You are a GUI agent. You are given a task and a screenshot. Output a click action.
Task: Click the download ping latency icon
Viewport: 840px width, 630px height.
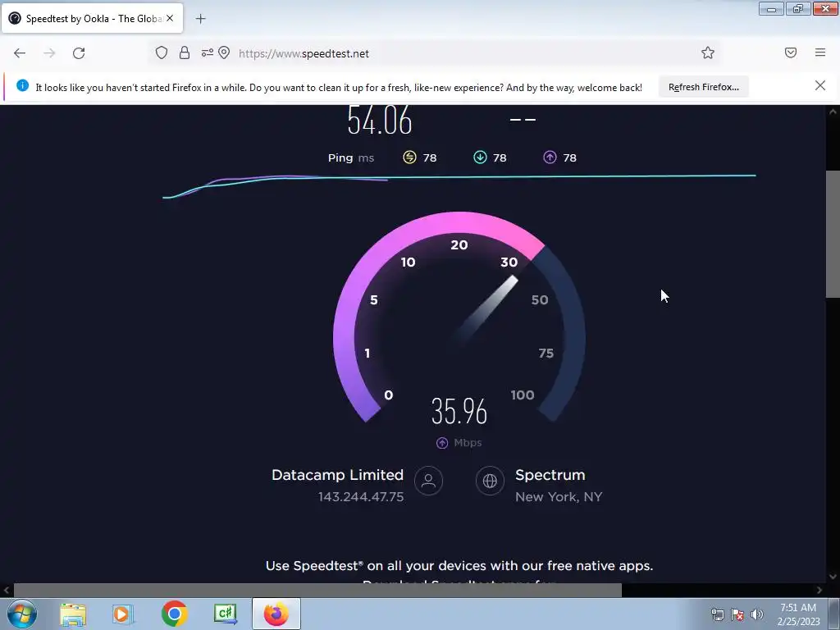click(x=480, y=157)
